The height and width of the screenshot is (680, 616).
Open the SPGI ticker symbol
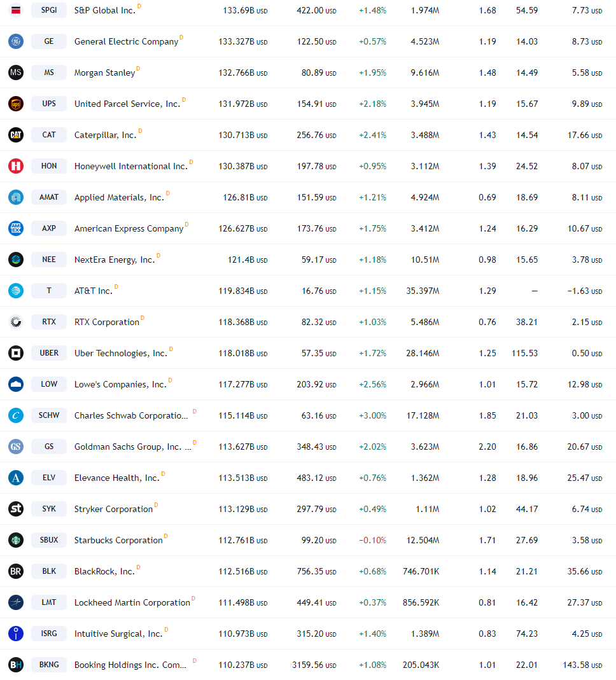point(49,10)
